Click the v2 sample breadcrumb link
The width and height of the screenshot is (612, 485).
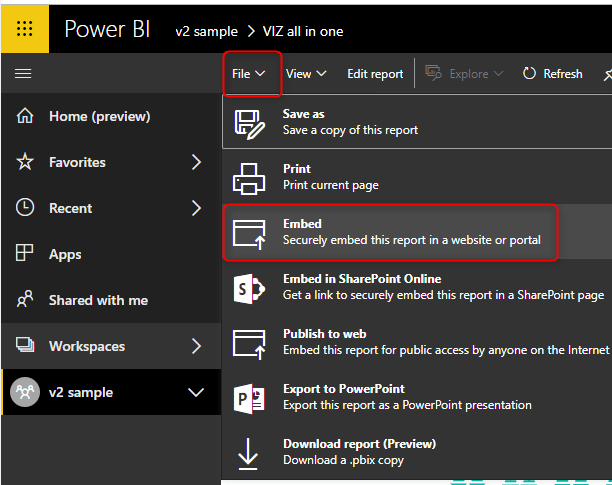pyautogui.click(x=206, y=31)
